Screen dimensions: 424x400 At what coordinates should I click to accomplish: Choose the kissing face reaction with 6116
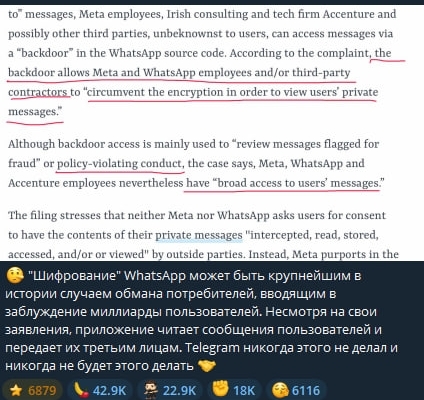(297, 390)
